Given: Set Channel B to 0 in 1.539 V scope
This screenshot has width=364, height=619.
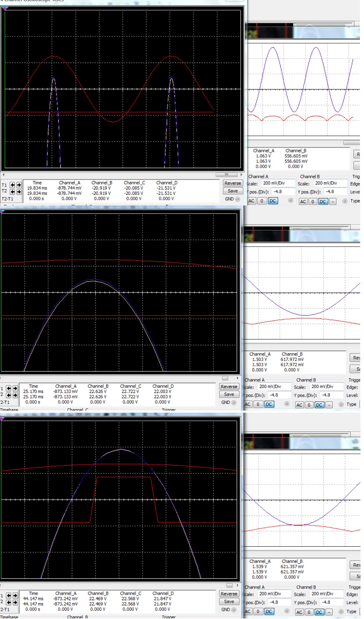Looking at the screenshot, I should click(309, 612).
